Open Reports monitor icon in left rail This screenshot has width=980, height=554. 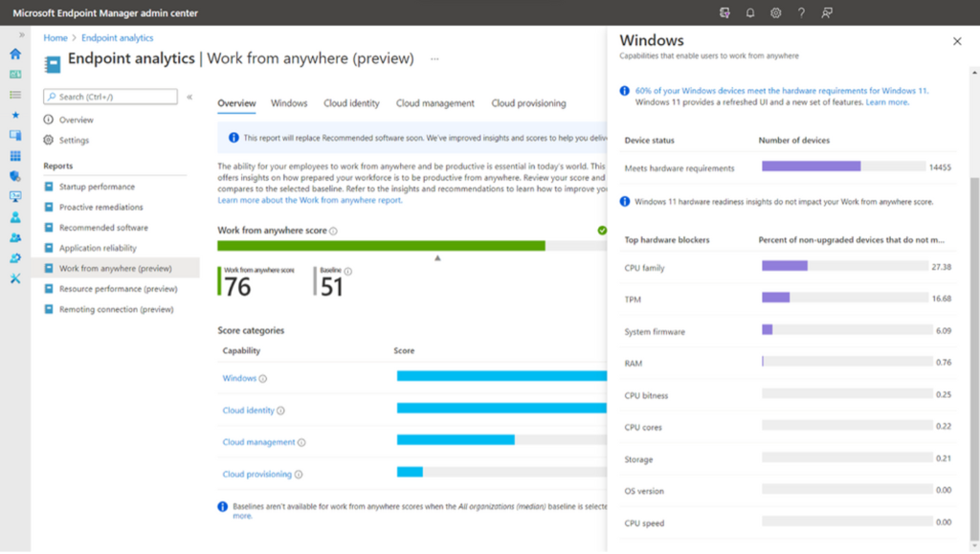coord(15,197)
